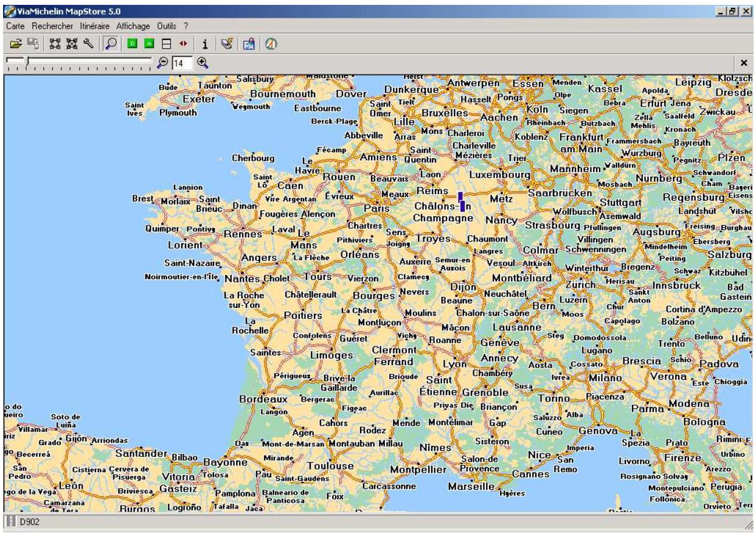Click the zoom level field showing 14
The image size is (756, 533).
182,62
